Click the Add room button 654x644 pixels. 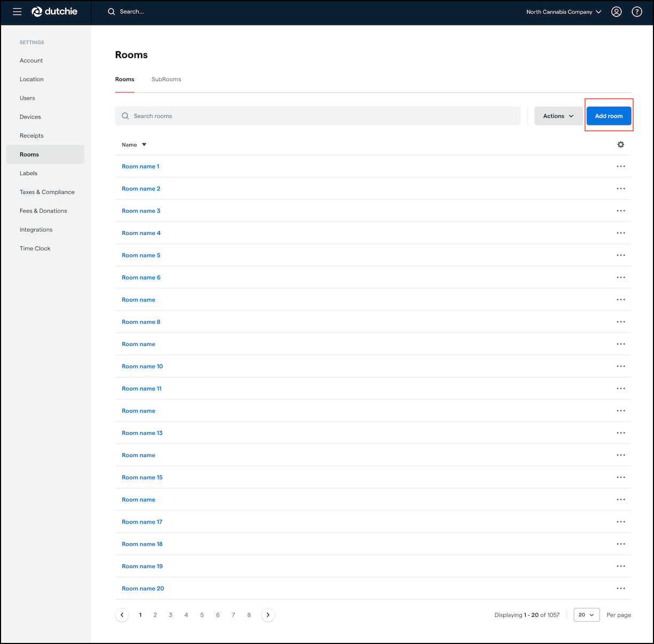pyautogui.click(x=609, y=116)
